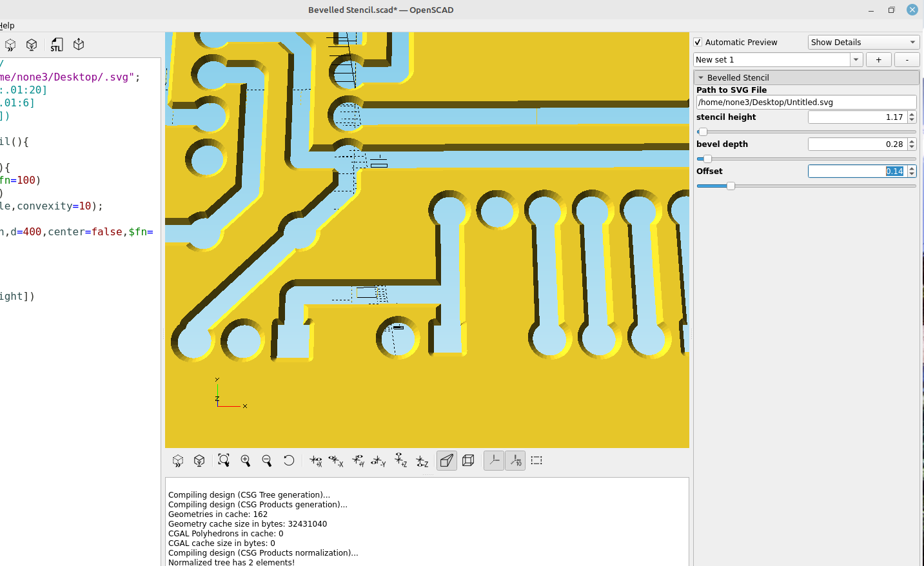Collapse the Bevelled Stencil parameter section
The width and height of the screenshot is (924, 566).
coord(701,77)
